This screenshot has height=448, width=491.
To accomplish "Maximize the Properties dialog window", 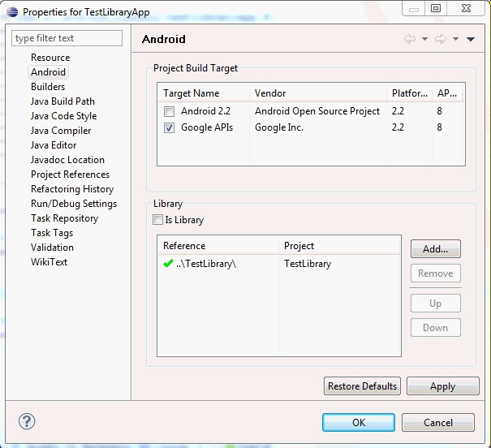I will click(436, 8).
